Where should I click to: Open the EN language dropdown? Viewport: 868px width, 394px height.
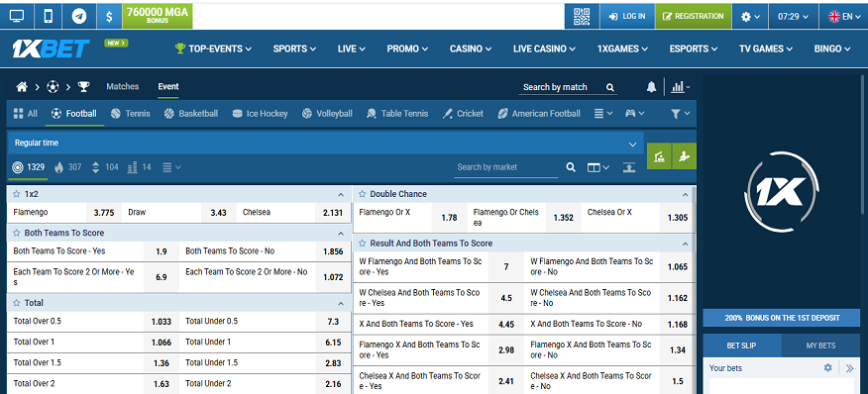pyautogui.click(x=843, y=17)
